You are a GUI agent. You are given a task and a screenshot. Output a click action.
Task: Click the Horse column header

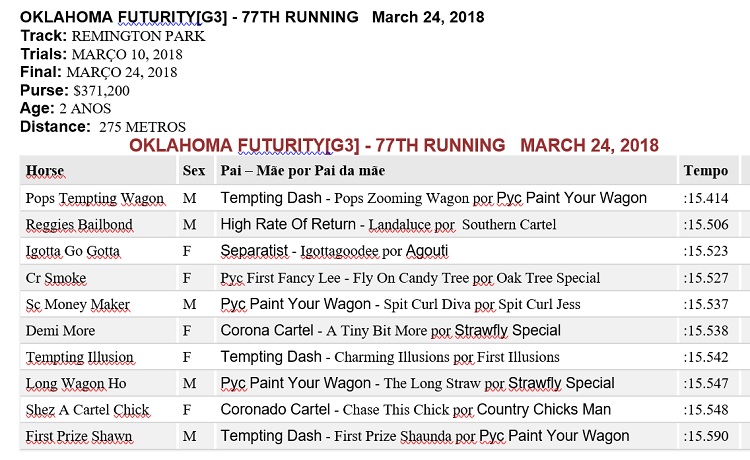44,171
